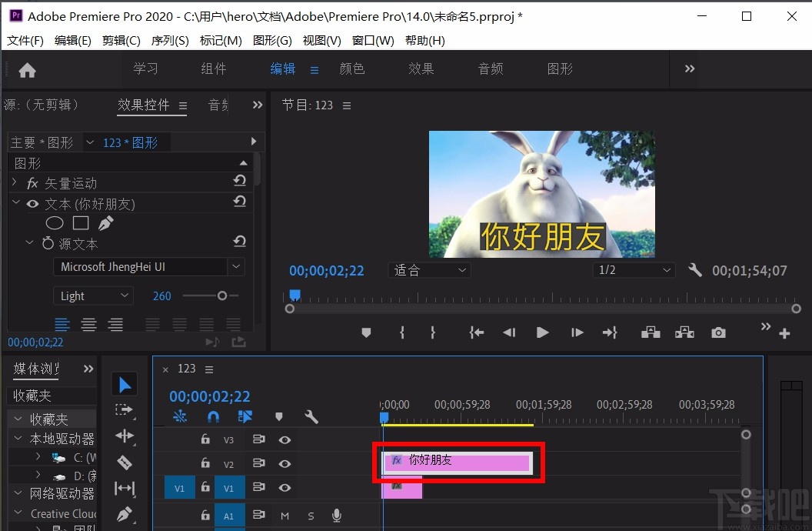
Task: Right align text
Action: (115, 325)
